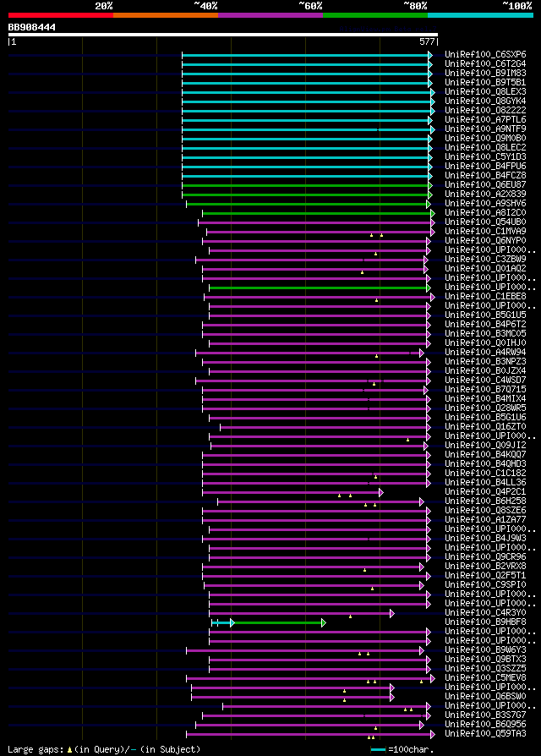Open hit UniRef100_A2X839
Viewport: 541px width, 756px height.
(x=485, y=194)
